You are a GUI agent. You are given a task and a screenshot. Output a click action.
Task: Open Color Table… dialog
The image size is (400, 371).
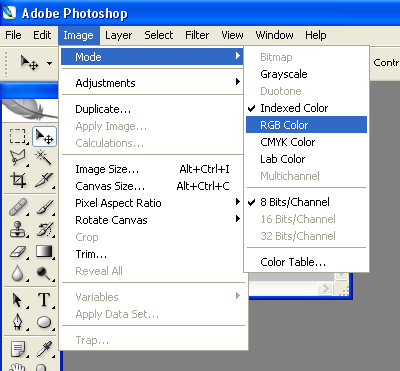point(306,262)
